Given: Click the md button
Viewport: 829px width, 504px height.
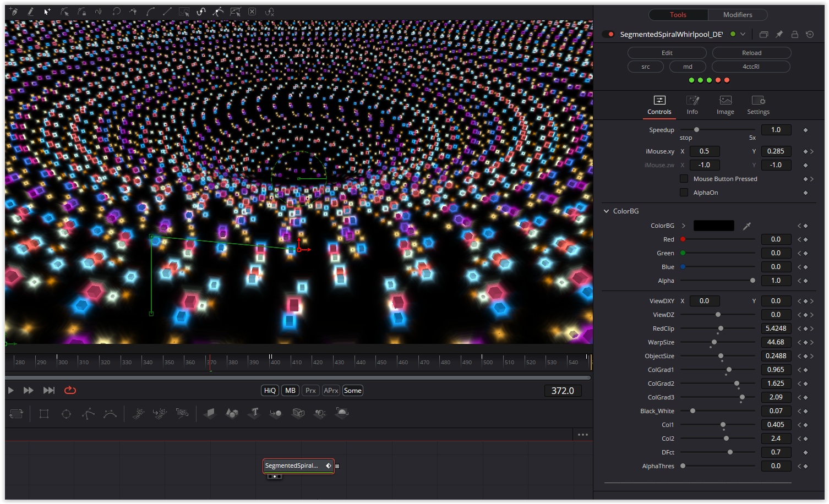Looking at the screenshot, I should [x=688, y=67].
